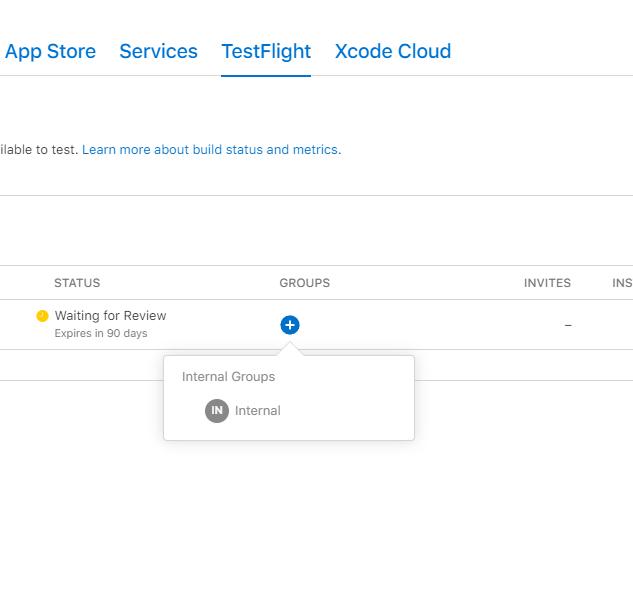Viewport: 633px width, 612px height.
Task: Click the yellow Waiting for Review status icon
Action: pyautogui.click(x=42, y=316)
